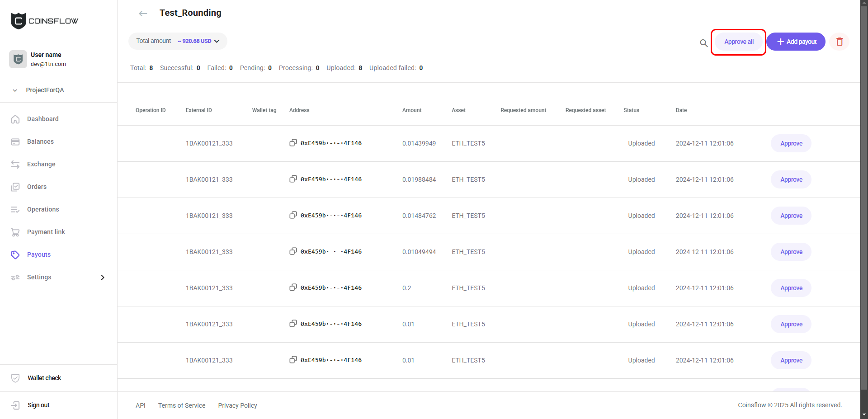Screen dimensions: 868x419
Task: Copy address of the 0.01439949 payout row
Action: 293,143
